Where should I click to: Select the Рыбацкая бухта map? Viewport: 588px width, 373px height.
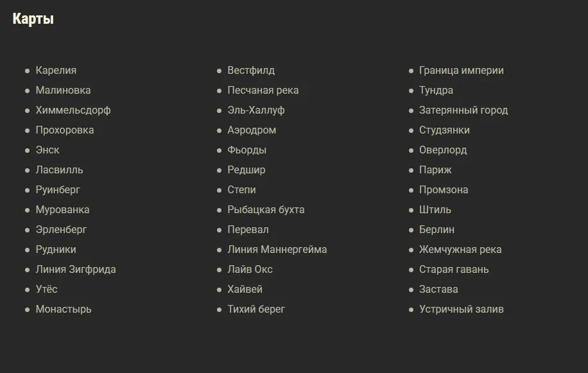click(x=266, y=210)
